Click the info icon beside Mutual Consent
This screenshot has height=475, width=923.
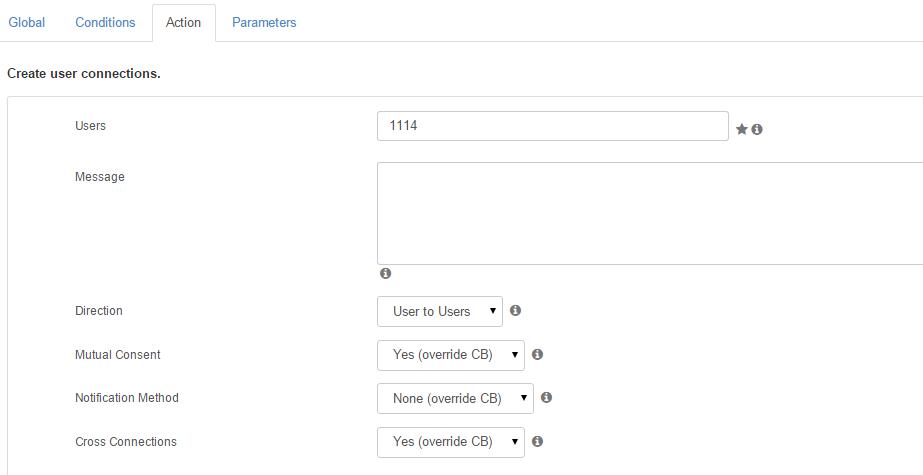coord(537,354)
